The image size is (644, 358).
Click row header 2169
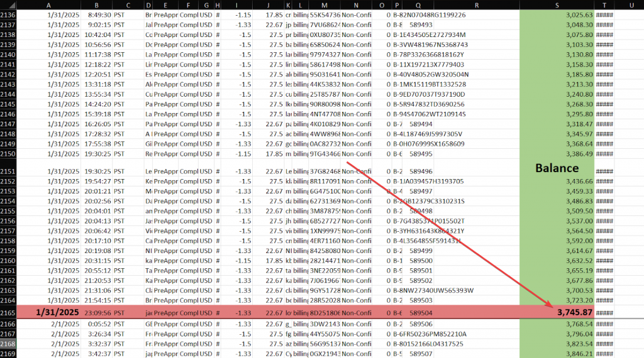click(x=8, y=354)
